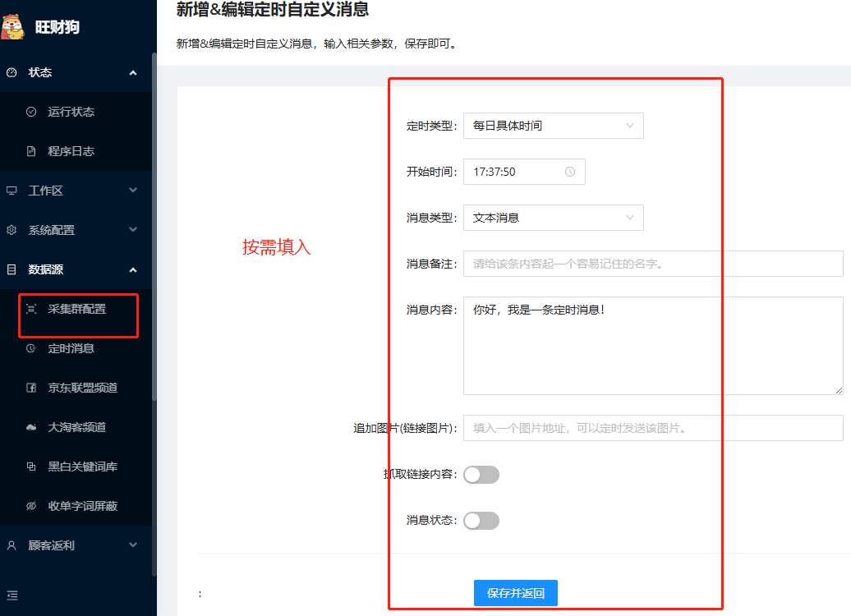Select 采集群配置 menu item
851x616 pixels.
(76, 310)
